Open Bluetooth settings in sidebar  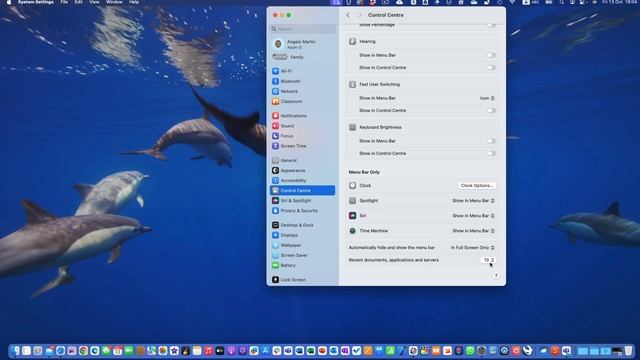pos(302,81)
